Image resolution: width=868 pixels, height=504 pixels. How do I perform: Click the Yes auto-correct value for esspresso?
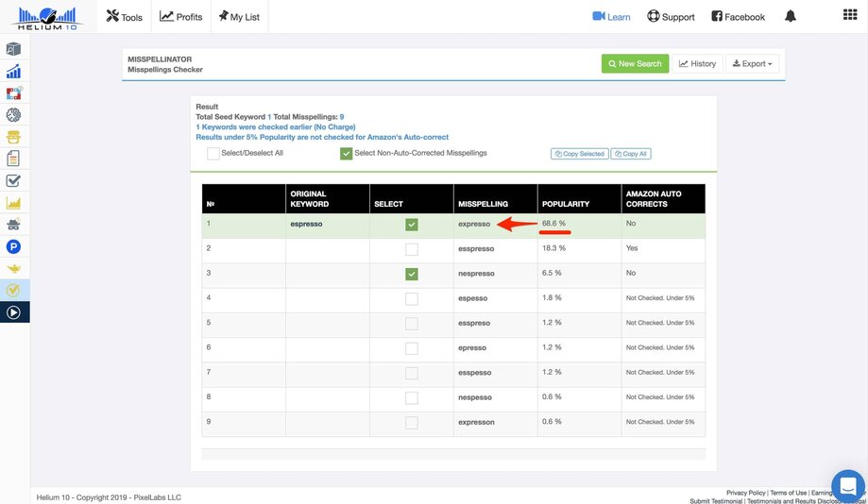[632, 248]
